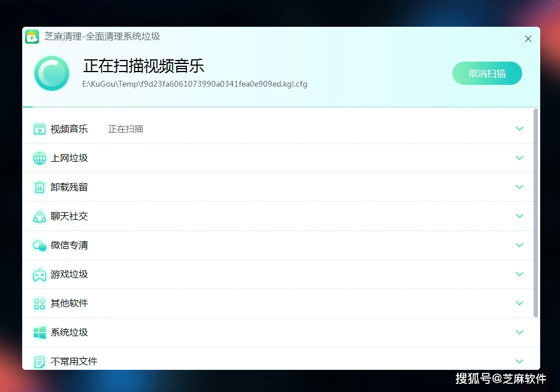The width and height of the screenshot is (560, 392).
Task: Expand the 上网垃圾 section
Action: click(519, 158)
